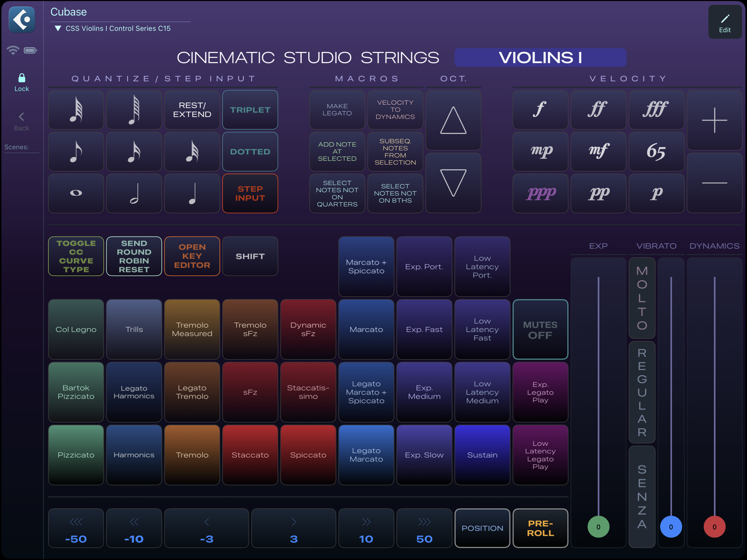Image resolution: width=747 pixels, height=560 pixels.
Task: Click the REST/EXTEND button
Action: (x=192, y=110)
